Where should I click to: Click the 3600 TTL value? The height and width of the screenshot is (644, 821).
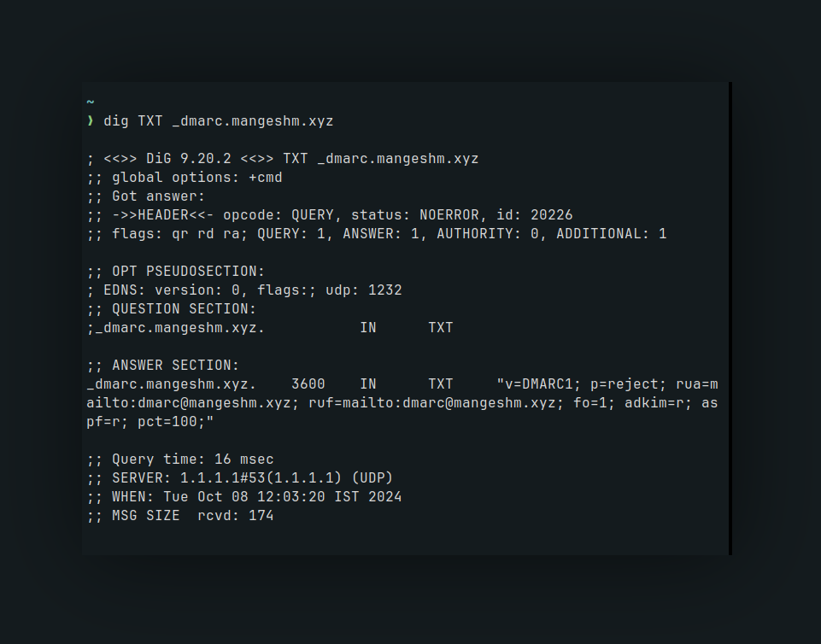308,384
